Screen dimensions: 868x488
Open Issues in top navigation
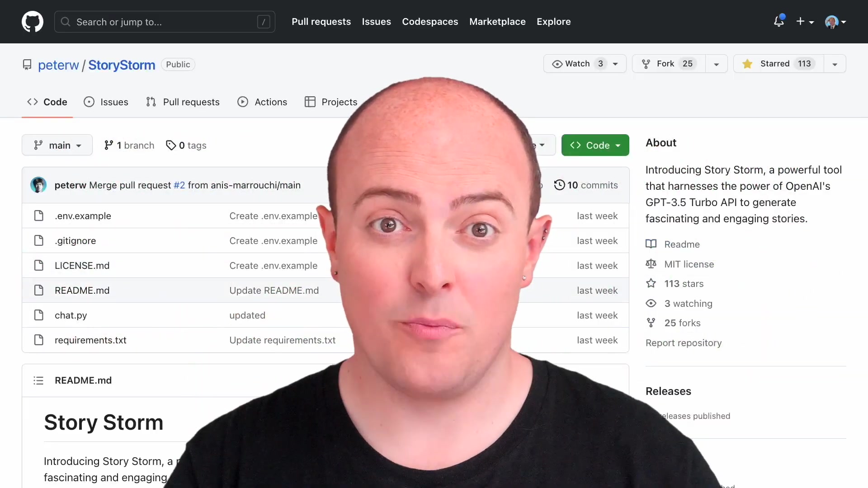pyautogui.click(x=376, y=22)
